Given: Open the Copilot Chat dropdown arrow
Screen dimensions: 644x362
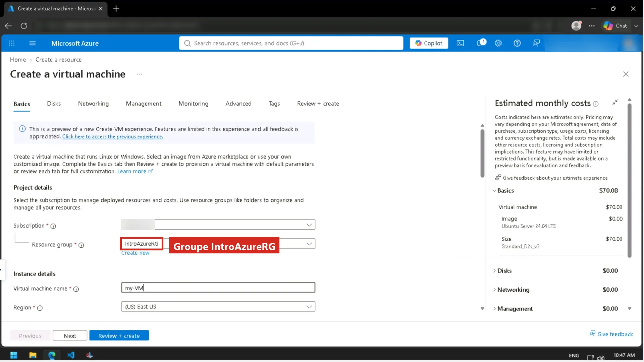Looking at the screenshot, I should tap(636, 26).
